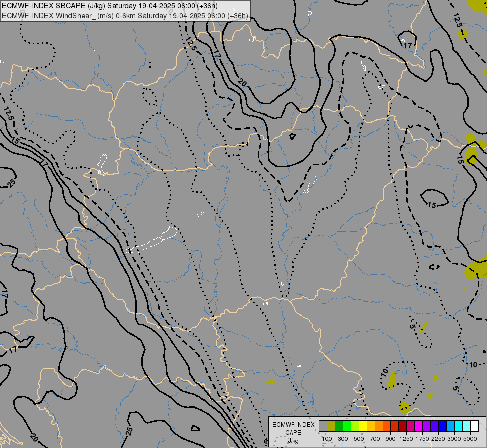Select the white legend swatch

(474, 426)
